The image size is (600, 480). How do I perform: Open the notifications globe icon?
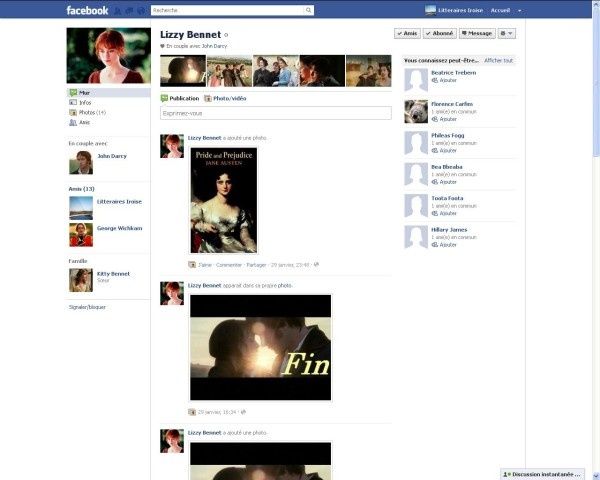141,11
